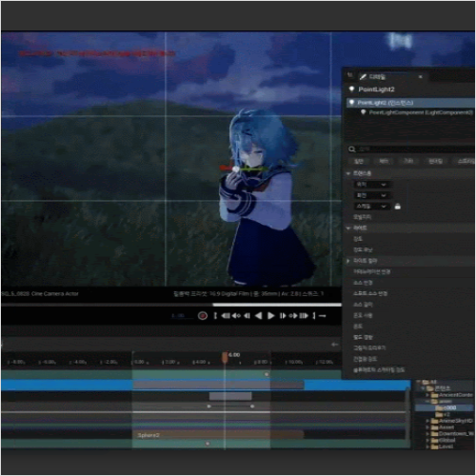Select the PointLight2 (인스턴스) row

410,103
